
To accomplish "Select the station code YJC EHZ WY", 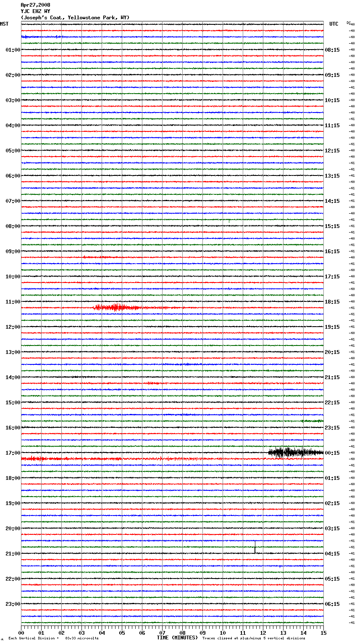I will (35, 11).
